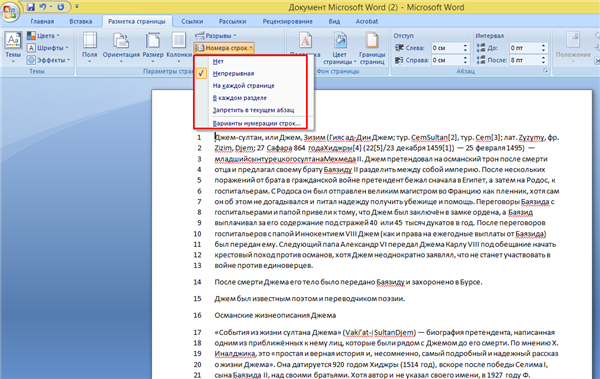The width and height of the screenshot is (600, 379).
Task: Open Положение position menu
Action: (x=573, y=48)
